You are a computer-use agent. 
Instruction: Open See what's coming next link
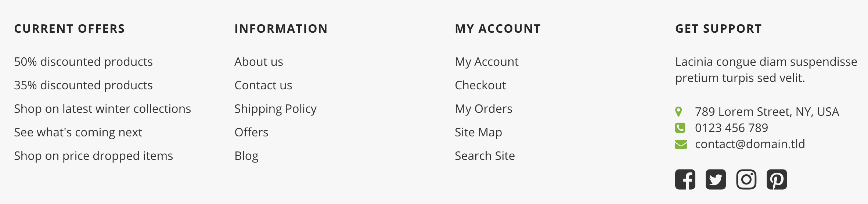78,132
